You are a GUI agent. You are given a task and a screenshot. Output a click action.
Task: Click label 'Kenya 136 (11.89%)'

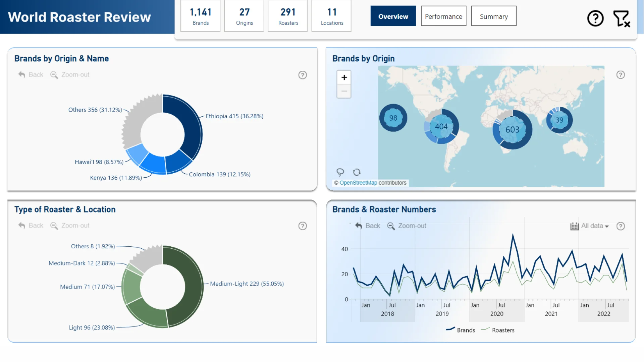click(x=116, y=178)
